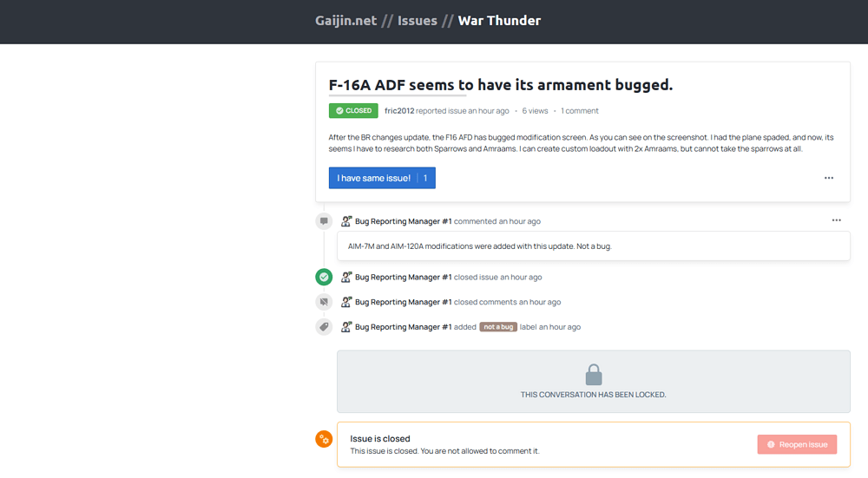Click THIS CONVERSATION HAS BEEN LOCKED text

594,395
